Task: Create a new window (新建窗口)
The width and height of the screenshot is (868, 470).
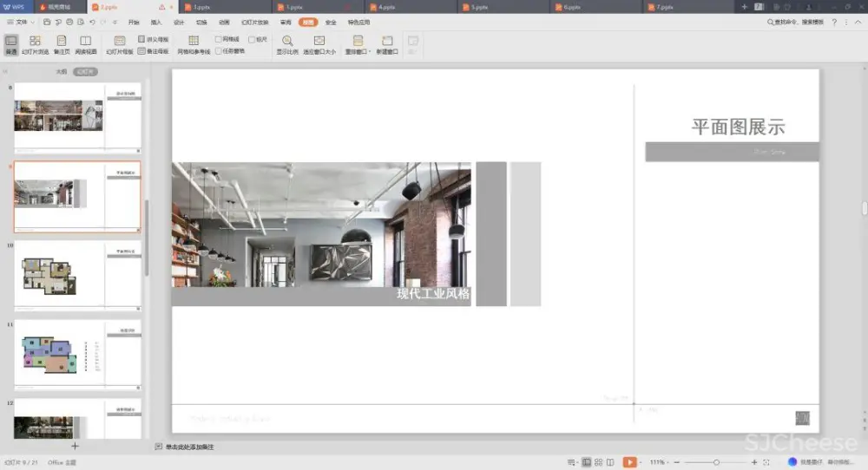Action: pyautogui.click(x=387, y=44)
